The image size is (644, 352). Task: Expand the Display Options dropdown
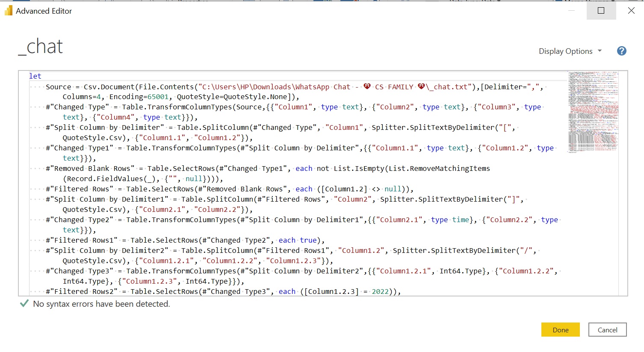click(x=570, y=51)
